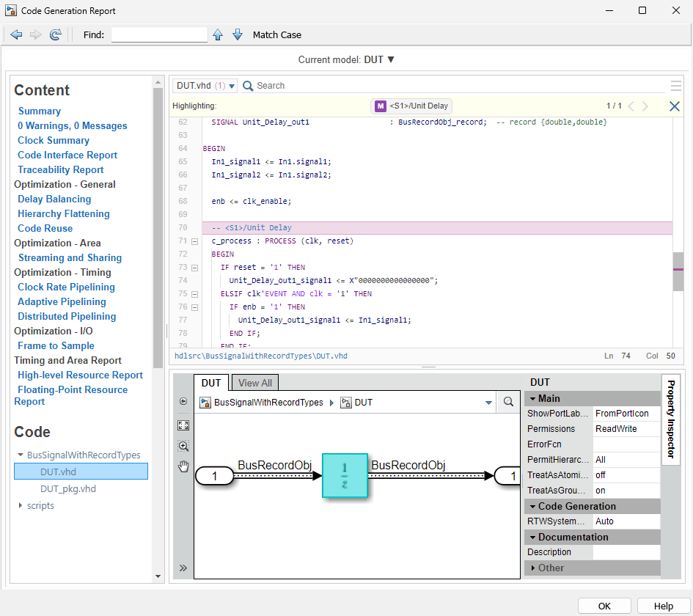The image size is (693, 616).
Task: Select the Zoom tool in model viewer
Action: [183, 446]
